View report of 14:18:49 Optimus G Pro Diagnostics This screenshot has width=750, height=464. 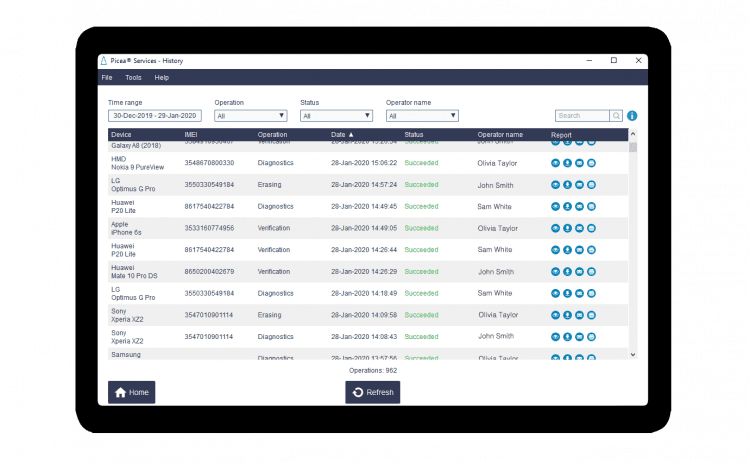(555, 293)
